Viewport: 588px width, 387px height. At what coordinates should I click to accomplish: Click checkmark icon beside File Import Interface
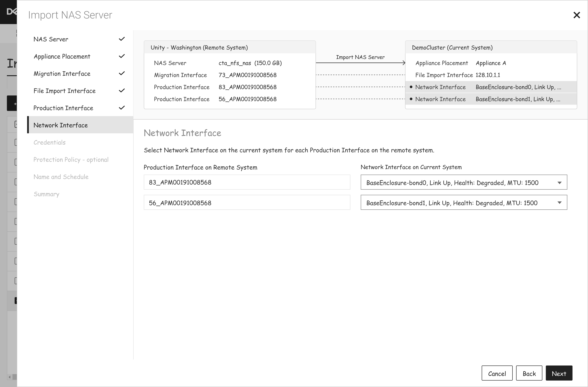[122, 91]
